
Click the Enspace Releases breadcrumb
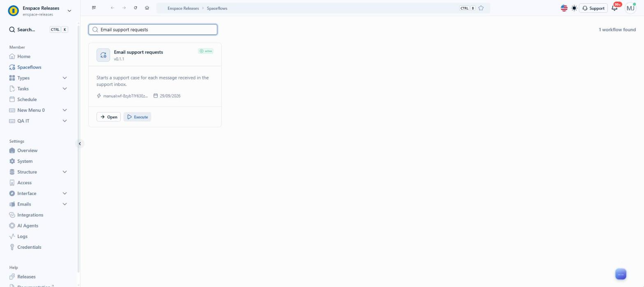pyautogui.click(x=183, y=8)
